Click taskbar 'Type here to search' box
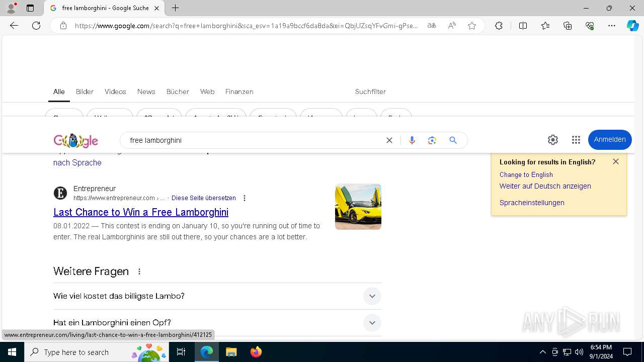This screenshot has width=644, height=362. (97, 352)
